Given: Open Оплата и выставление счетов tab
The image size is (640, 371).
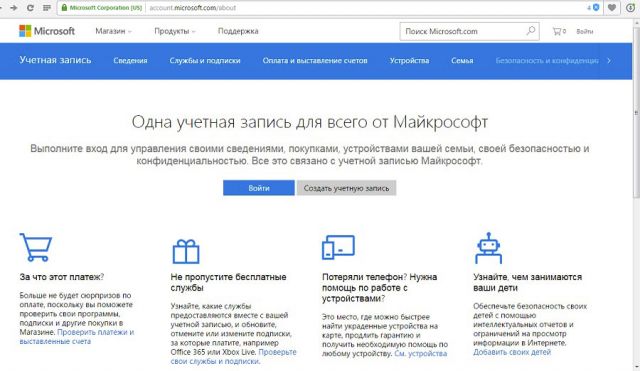Looking at the screenshot, I should point(315,60).
